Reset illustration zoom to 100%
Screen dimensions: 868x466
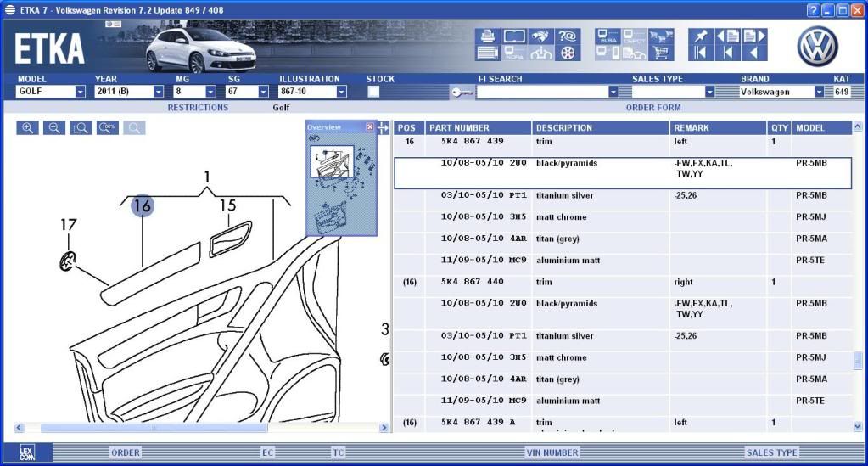coord(108,128)
